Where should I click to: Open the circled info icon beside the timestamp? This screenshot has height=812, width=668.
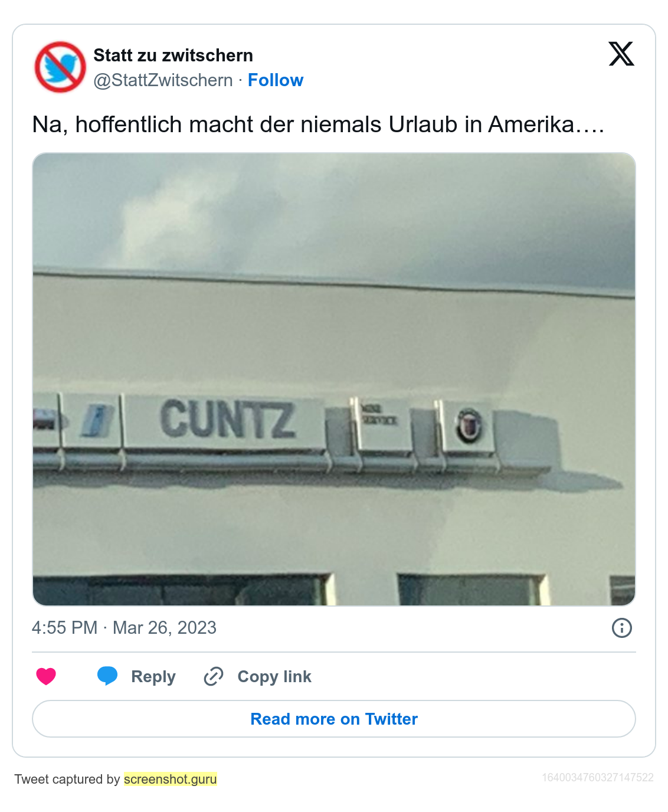pos(621,628)
